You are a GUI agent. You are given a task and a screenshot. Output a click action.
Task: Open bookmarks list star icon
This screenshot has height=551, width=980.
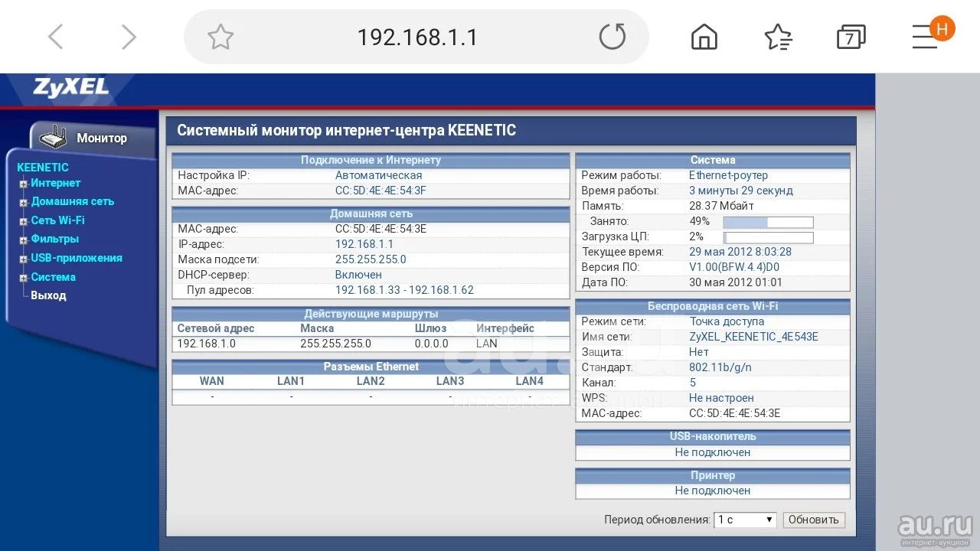pos(778,37)
